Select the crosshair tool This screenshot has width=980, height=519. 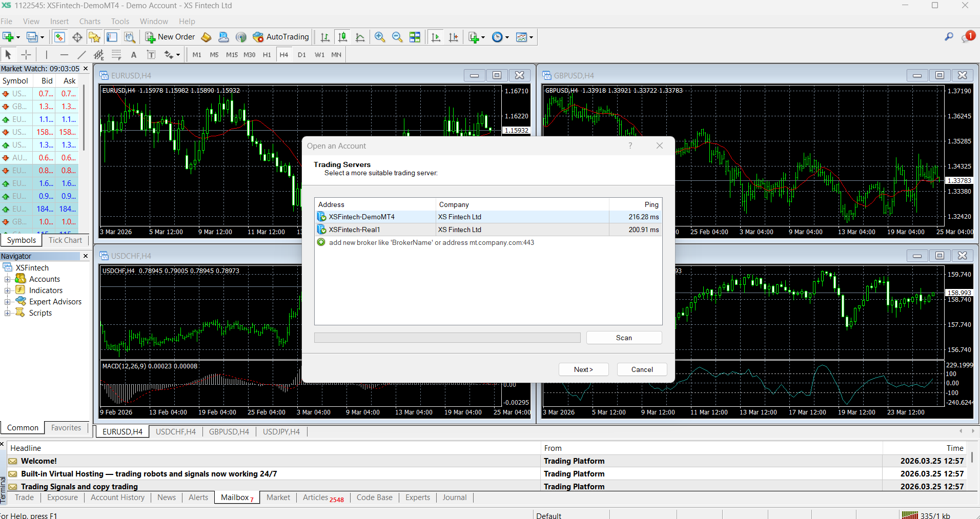coord(26,55)
